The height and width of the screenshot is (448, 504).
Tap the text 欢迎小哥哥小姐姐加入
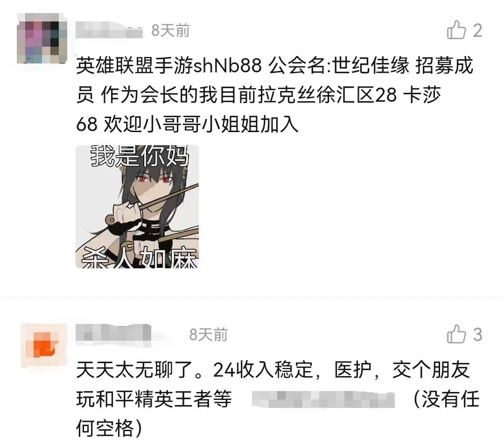[201, 125]
